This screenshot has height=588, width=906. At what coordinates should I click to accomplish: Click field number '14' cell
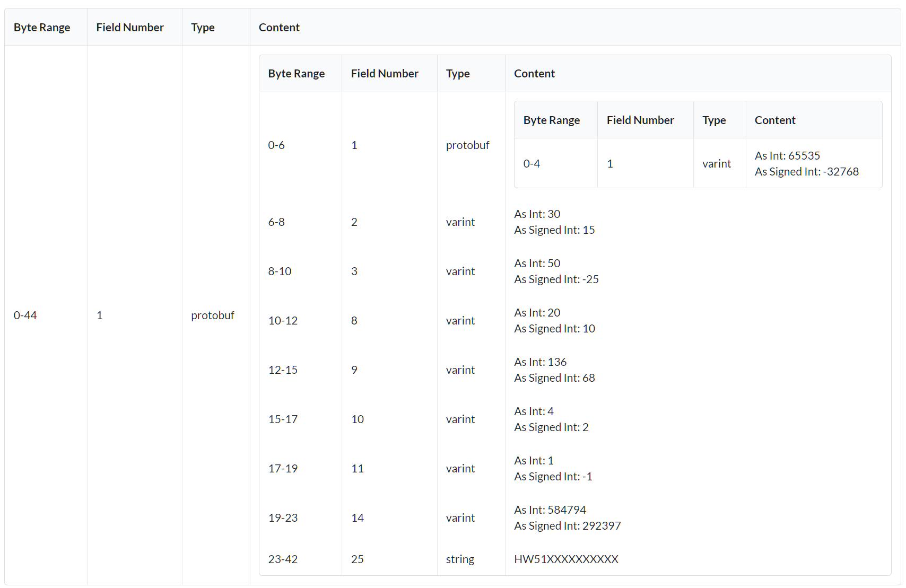pos(357,517)
